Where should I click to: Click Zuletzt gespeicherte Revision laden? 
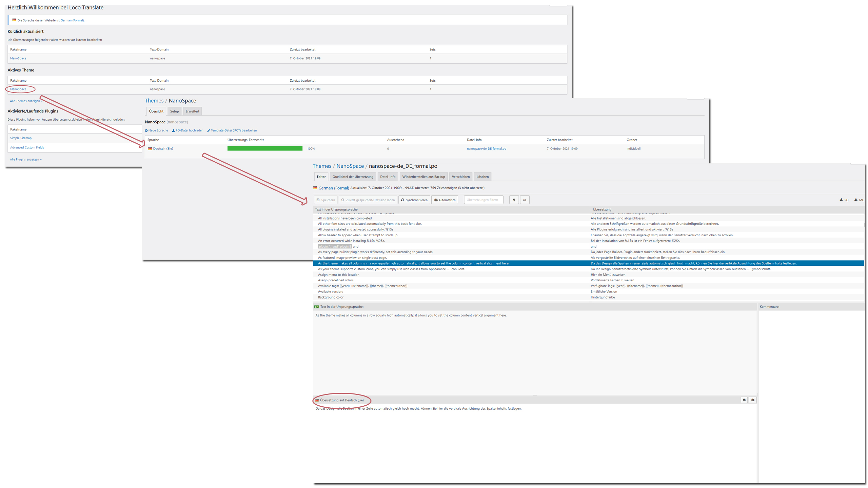click(368, 200)
